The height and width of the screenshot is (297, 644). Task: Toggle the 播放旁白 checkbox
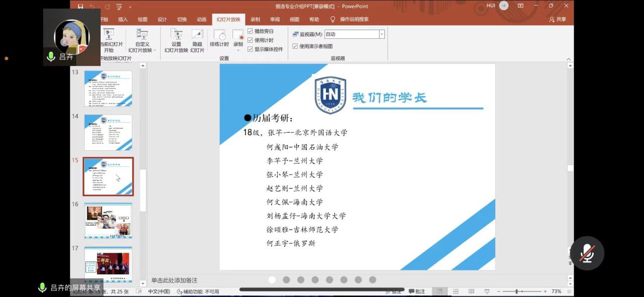[250, 31]
